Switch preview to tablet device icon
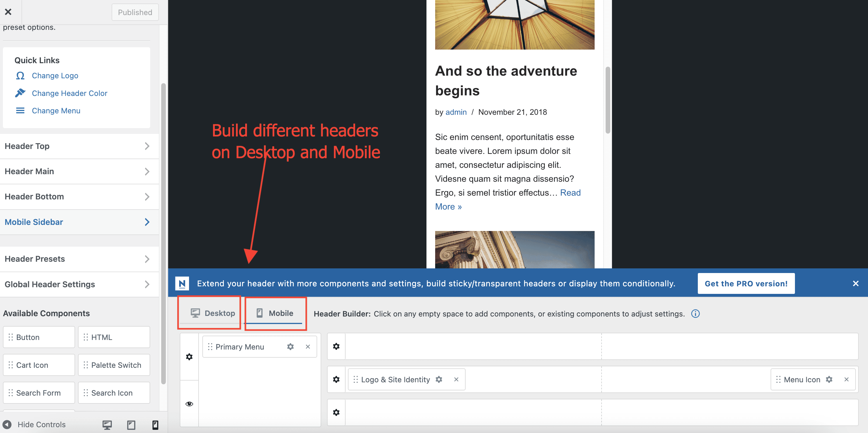The height and width of the screenshot is (433, 868). pos(131,425)
